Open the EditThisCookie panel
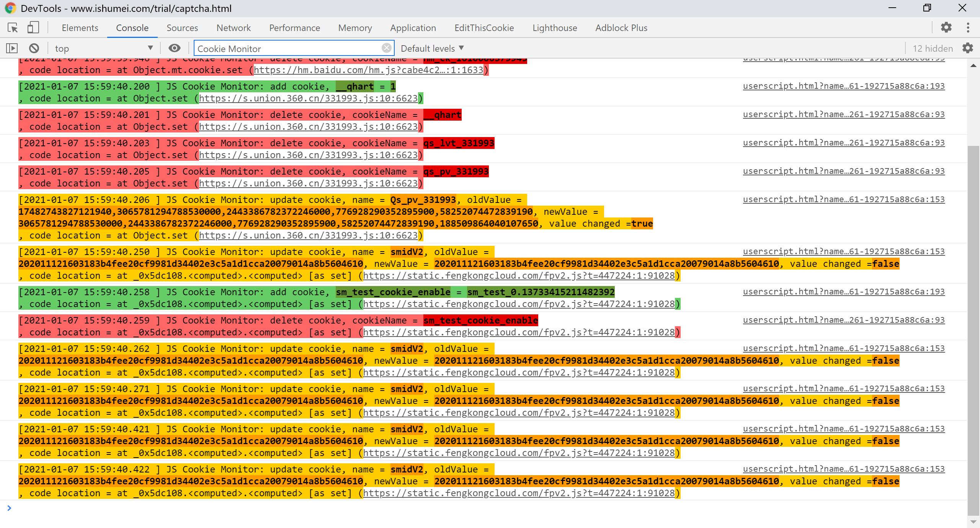The width and height of the screenshot is (980, 528). (x=484, y=28)
